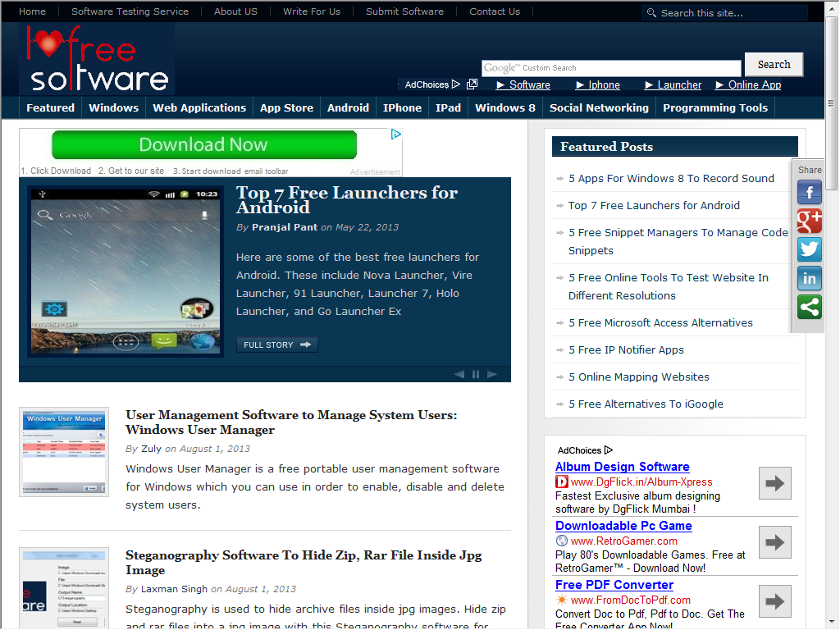Click author name Laxman Singh
The image size is (840, 630).
coord(174,589)
